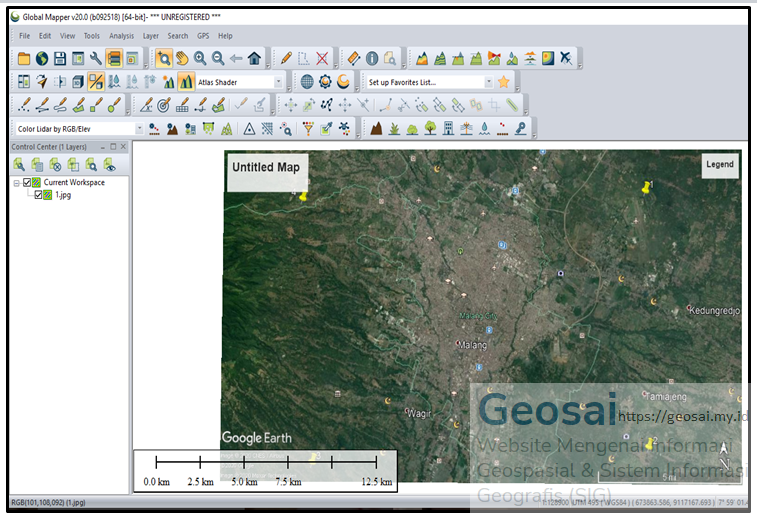Toggle the enable hill shading button
The image size is (757, 519).
click(x=186, y=82)
